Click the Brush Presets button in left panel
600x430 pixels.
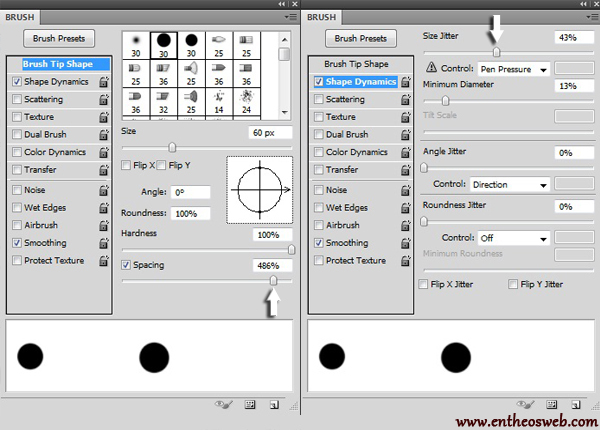point(59,38)
